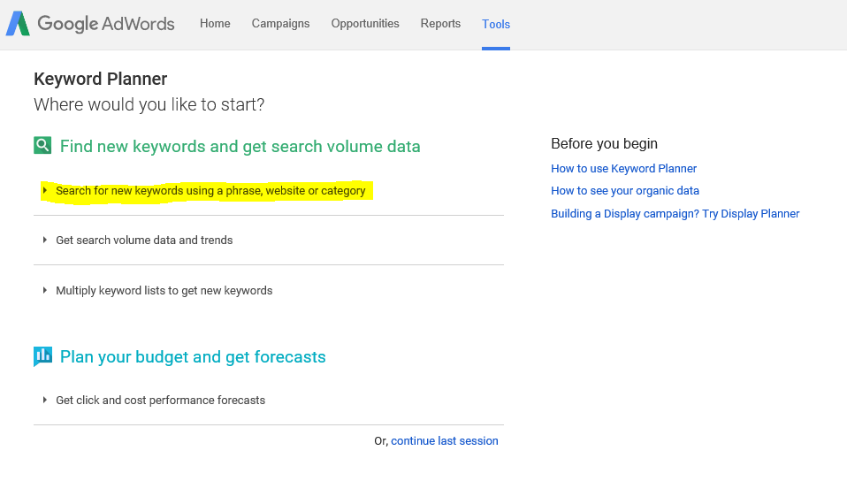Screen dimensions: 847x504
Task: Click the green magnifier search icon
Action: point(42,145)
